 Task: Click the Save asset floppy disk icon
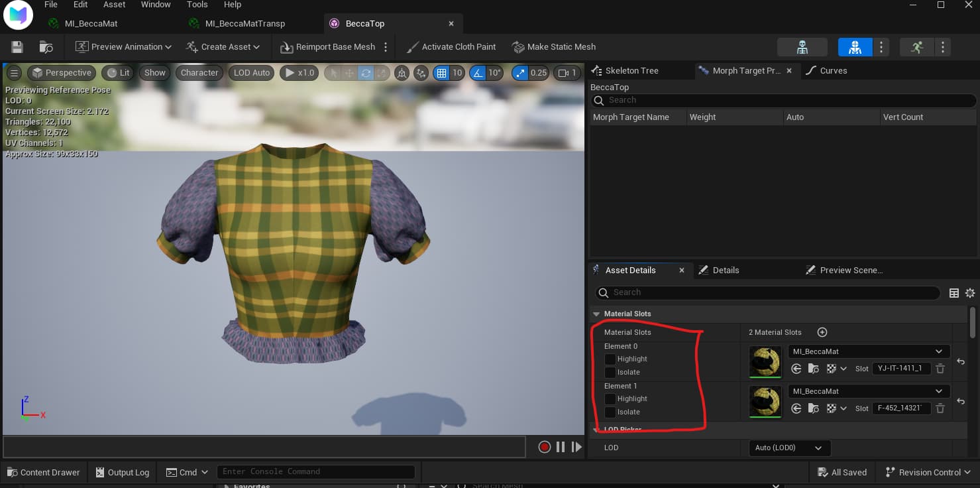(17, 47)
